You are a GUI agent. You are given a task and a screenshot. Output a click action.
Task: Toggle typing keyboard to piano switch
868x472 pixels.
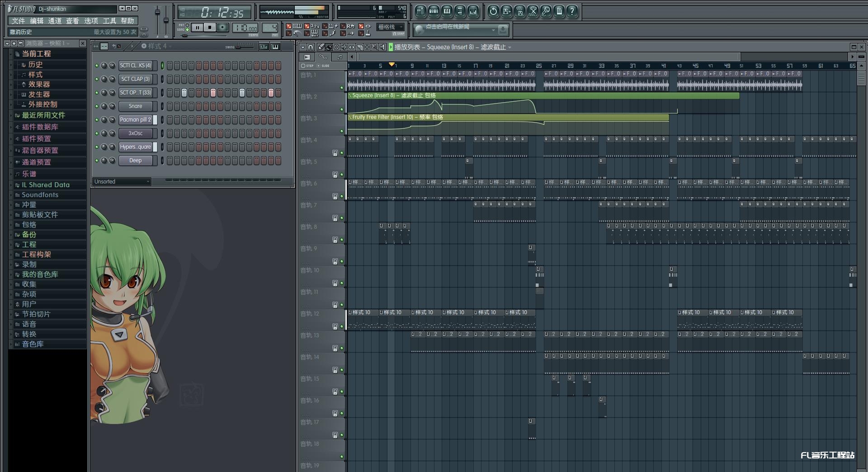point(289,26)
